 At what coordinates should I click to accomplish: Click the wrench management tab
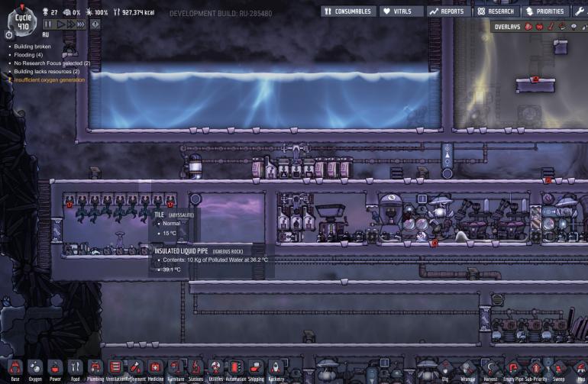coord(580,11)
